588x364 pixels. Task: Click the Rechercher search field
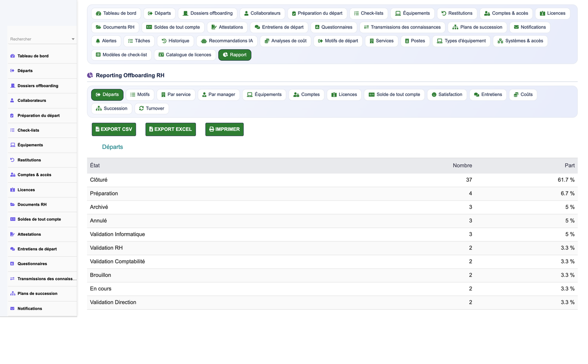(40, 39)
